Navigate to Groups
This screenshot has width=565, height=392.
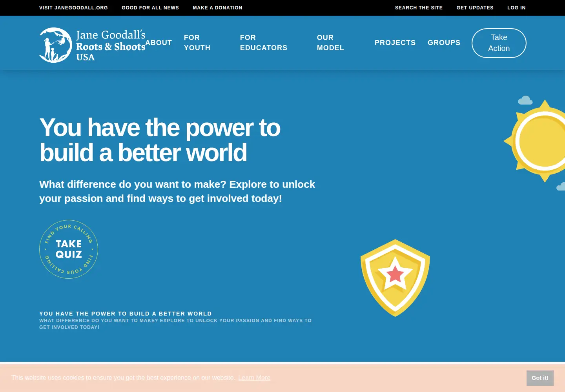click(x=444, y=43)
